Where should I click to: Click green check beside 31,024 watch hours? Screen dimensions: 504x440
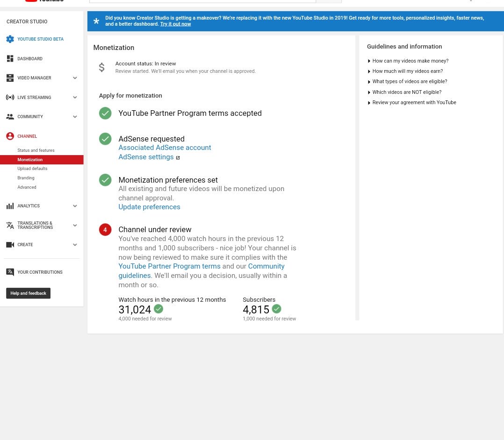pyautogui.click(x=158, y=309)
